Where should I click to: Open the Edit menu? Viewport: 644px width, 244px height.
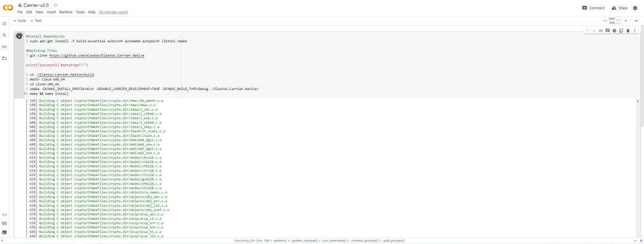point(29,12)
